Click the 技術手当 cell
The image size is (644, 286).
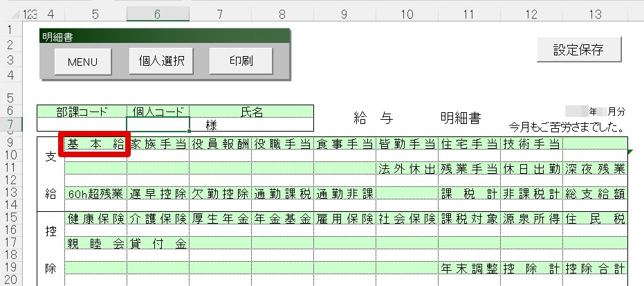click(531, 144)
